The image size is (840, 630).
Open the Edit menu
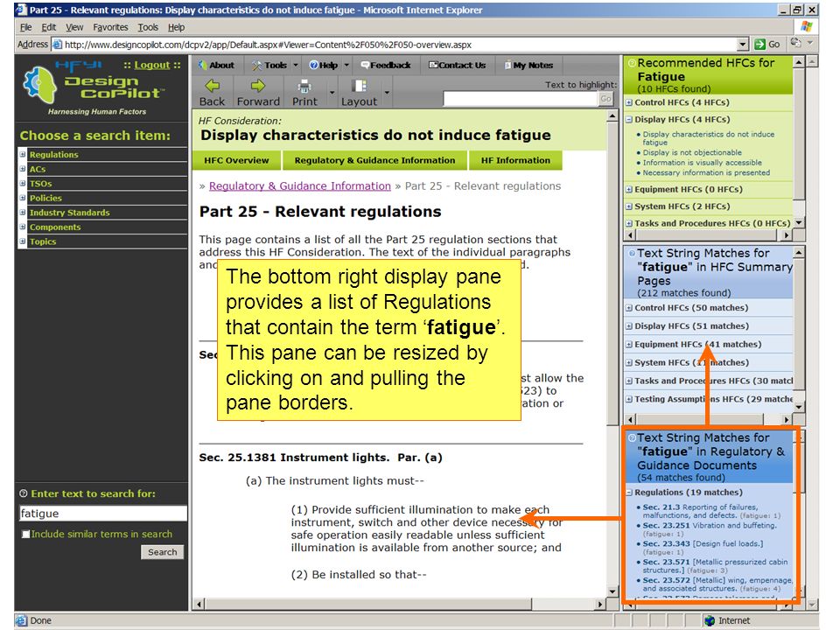coord(49,27)
